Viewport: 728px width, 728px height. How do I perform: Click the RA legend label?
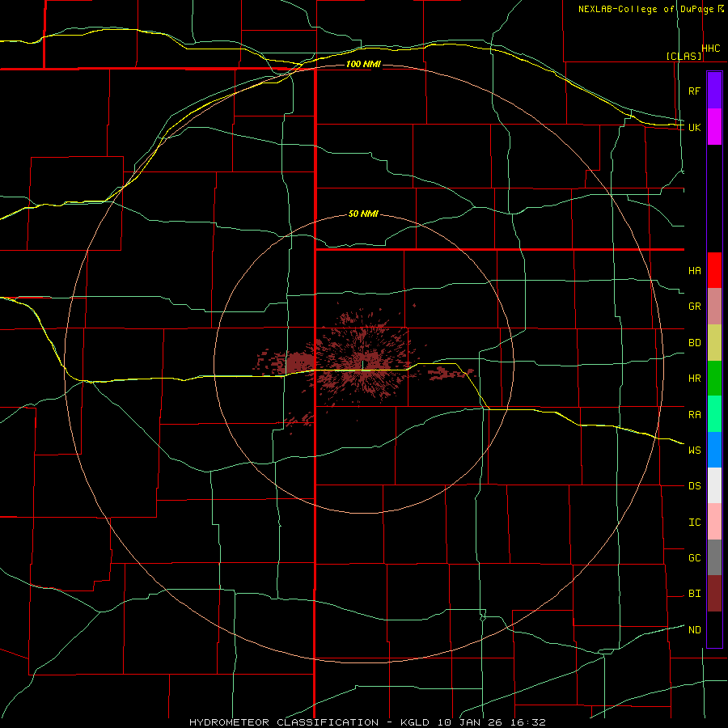click(694, 414)
